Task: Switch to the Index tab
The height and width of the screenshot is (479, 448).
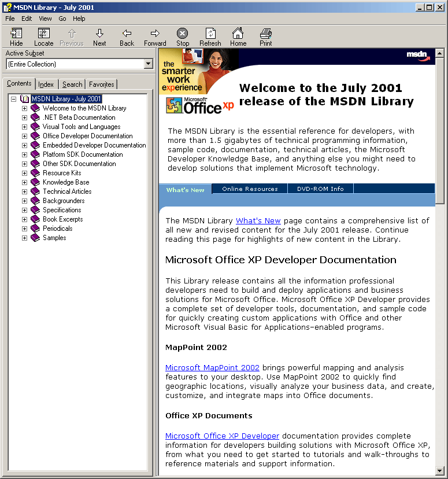Action: [x=46, y=84]
